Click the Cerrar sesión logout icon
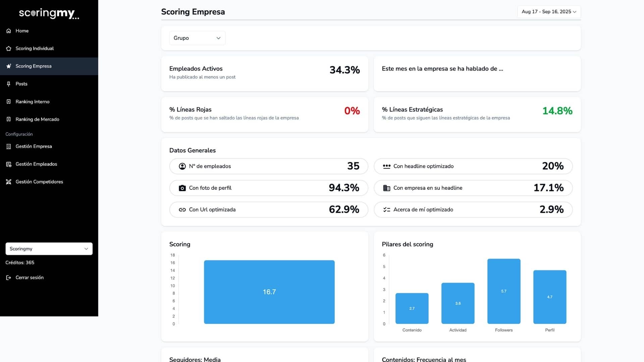This screenshot has height=362, width=644. tap(9, 278)
